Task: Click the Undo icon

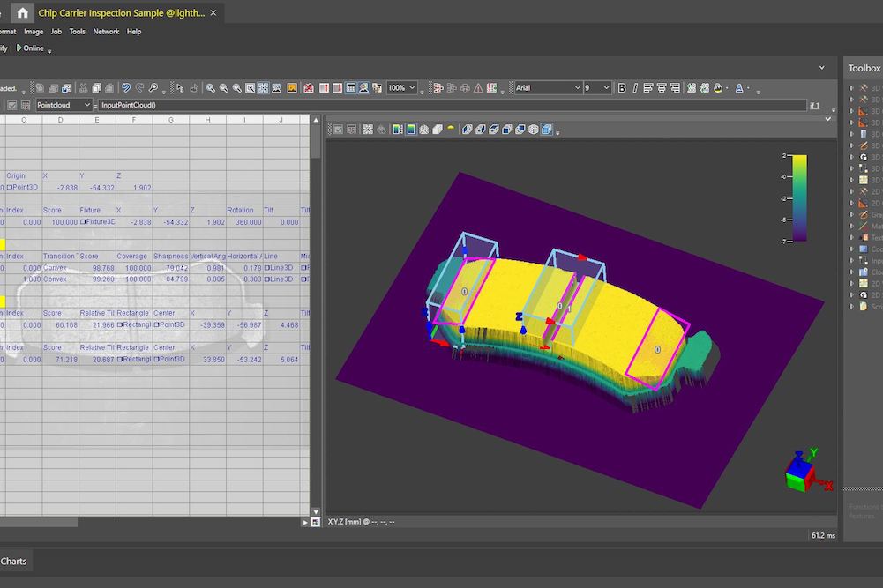Action: click(128, 87)
